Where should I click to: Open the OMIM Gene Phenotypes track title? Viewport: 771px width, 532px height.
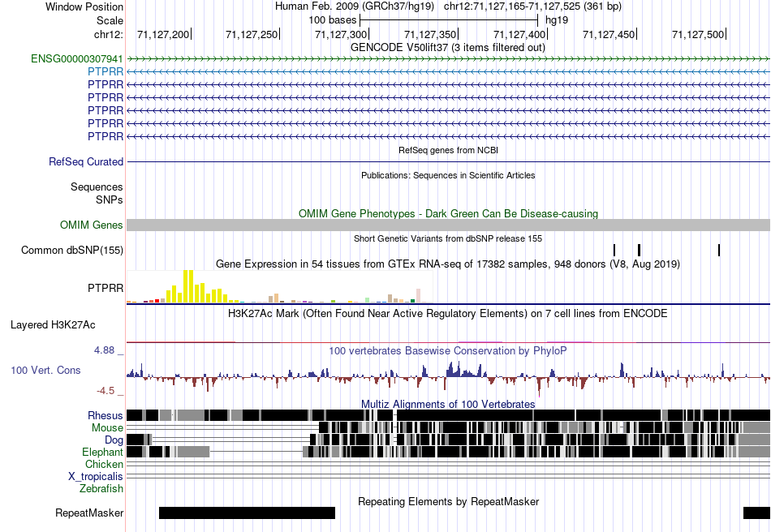(448, 213)
